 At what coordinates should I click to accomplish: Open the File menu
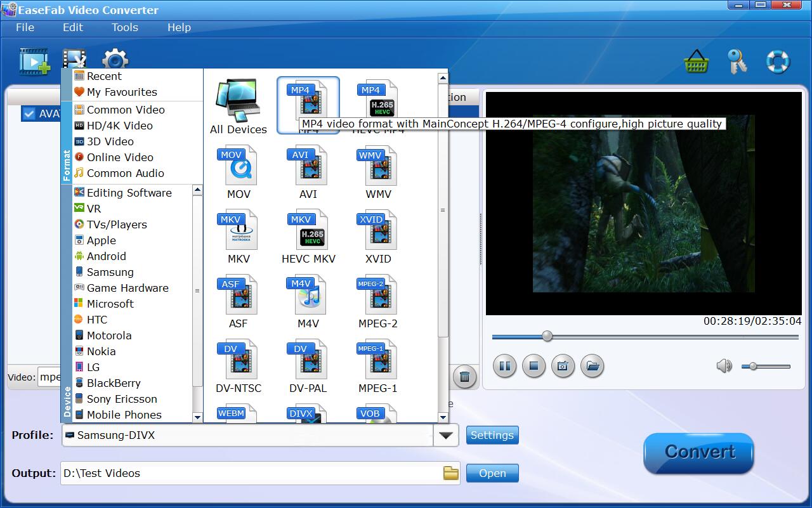[25, 27]
